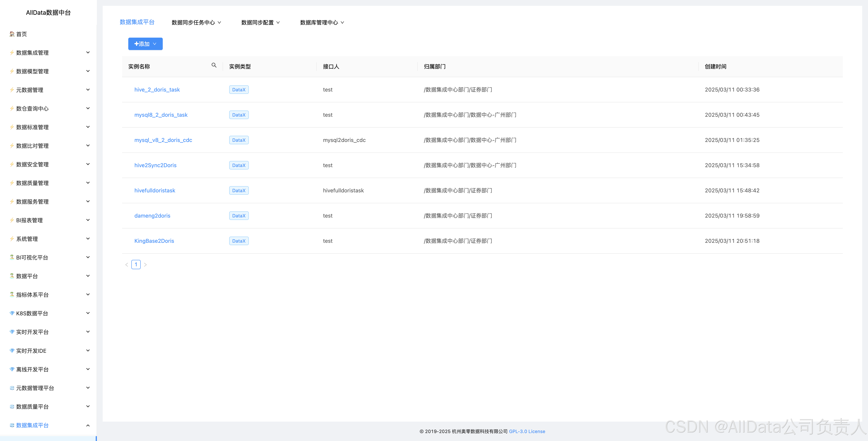Open hive_2_doris_task instance link
Image resolution: width=868 pixels, height=441 pixels.
(157, 90)
